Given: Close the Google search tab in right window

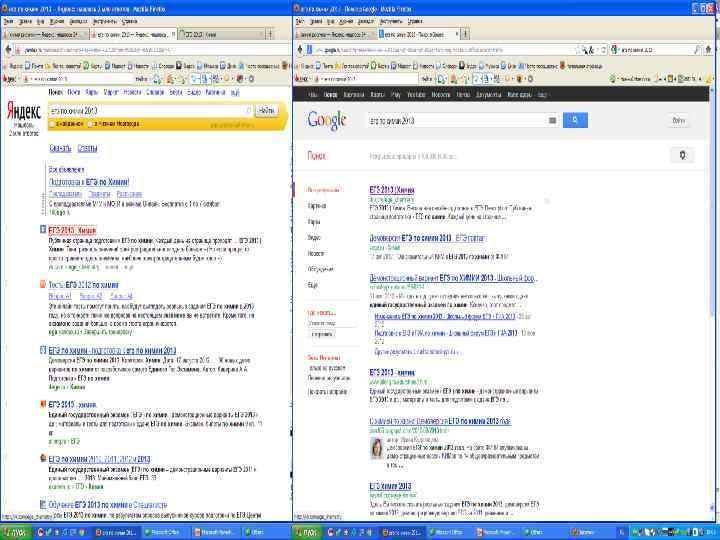Looking at the screenshot, I should coord(456,34).
